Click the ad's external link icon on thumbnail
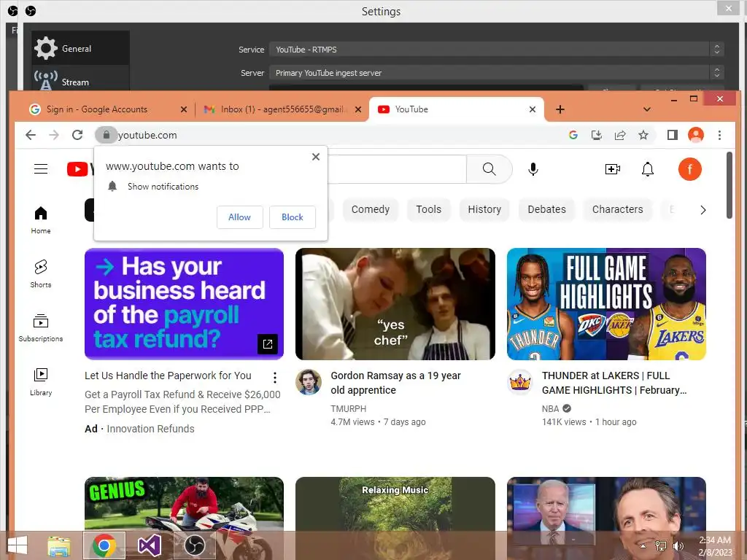 [x=267, y=344]
